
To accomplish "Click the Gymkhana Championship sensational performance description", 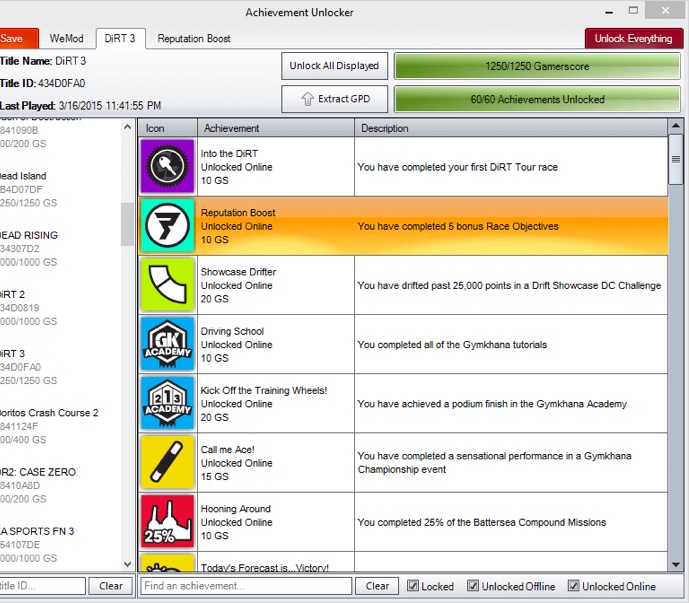I will (494, 462).
